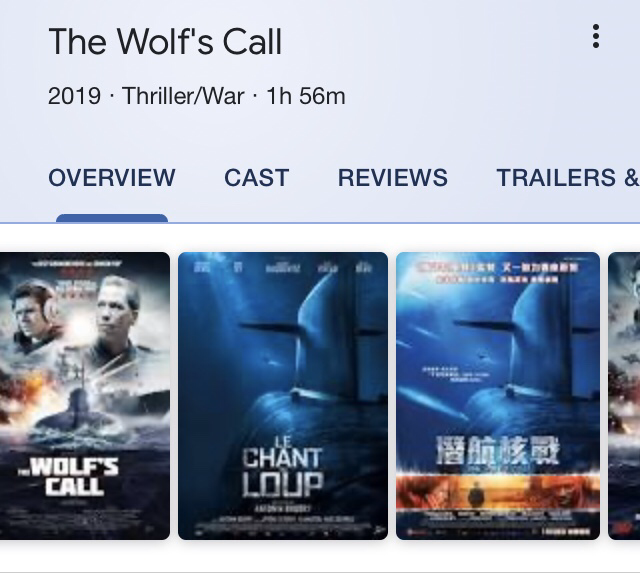Open the partially visible fourth poster
The height and width of the screenshot is (573, 640).
[624, 396]
